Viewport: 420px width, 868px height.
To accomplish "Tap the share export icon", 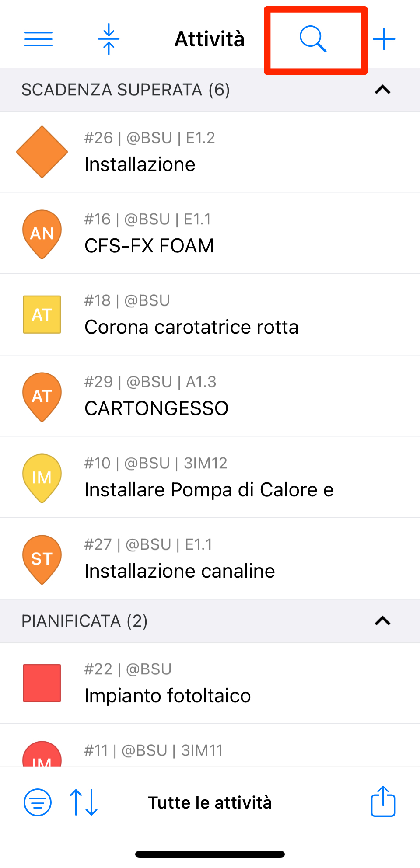I will click(x=383, y=802).
